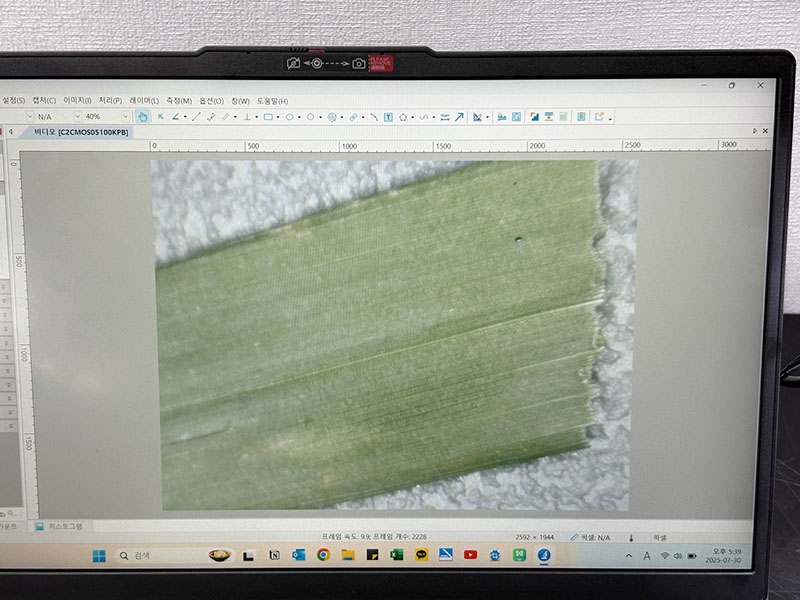Expand the rectangle tool options arrow
800x600 pixels.
pos(279,117)
